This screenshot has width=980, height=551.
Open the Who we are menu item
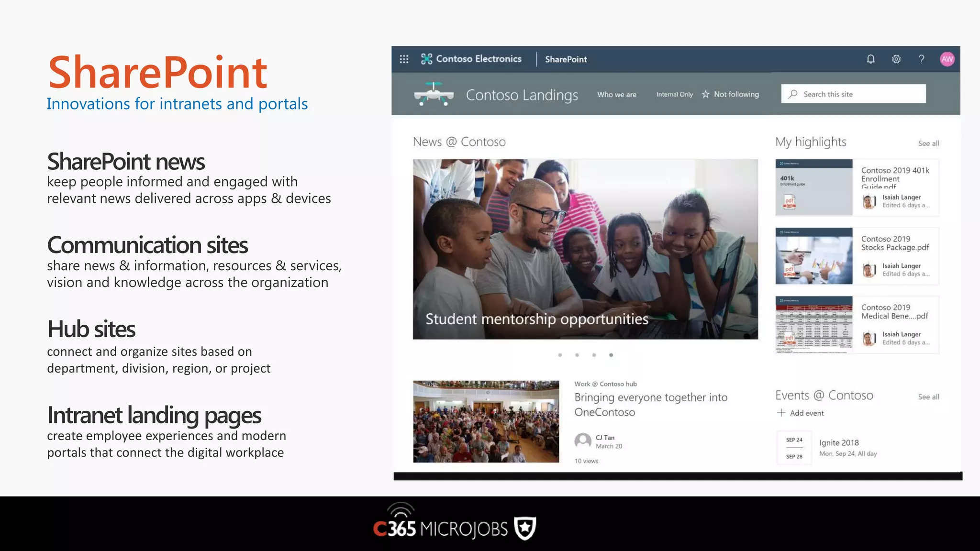(616, 95)
